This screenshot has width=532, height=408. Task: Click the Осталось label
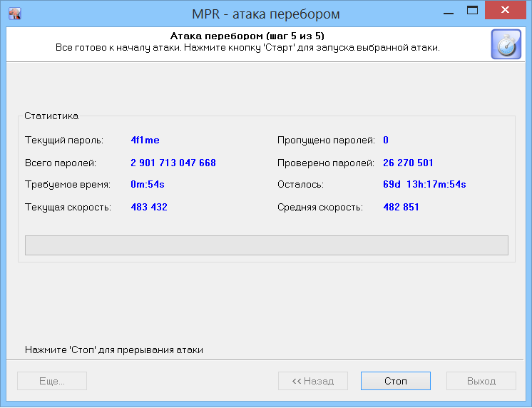coord(301,185)
